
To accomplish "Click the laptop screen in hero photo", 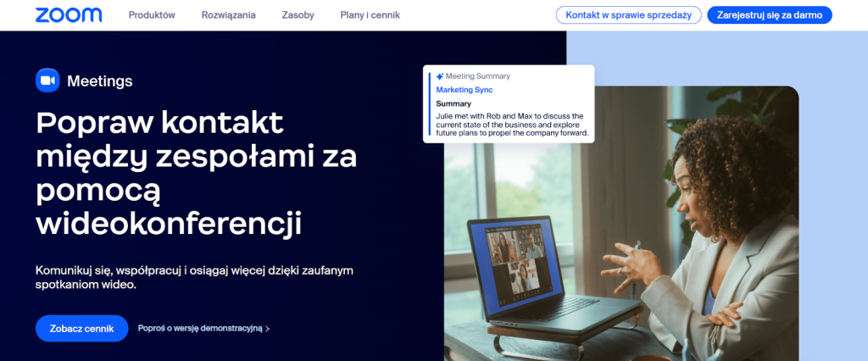I will (521, 263).
